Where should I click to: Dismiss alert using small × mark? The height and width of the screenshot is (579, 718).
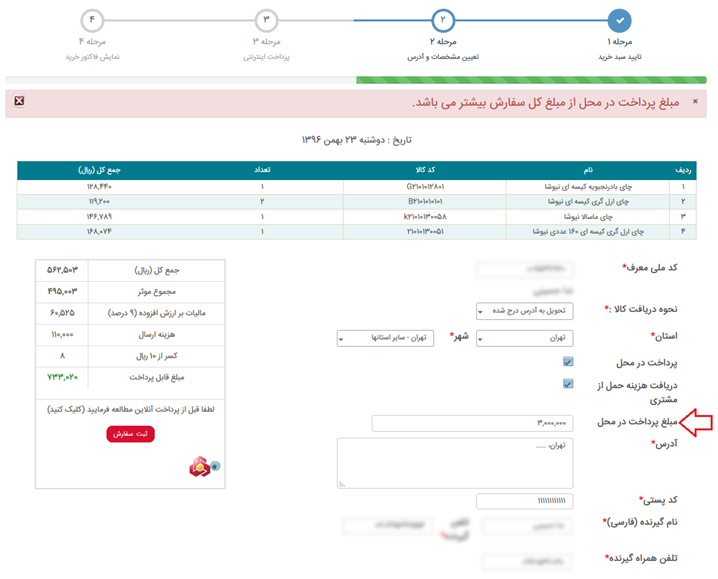[x=695, y=101]
